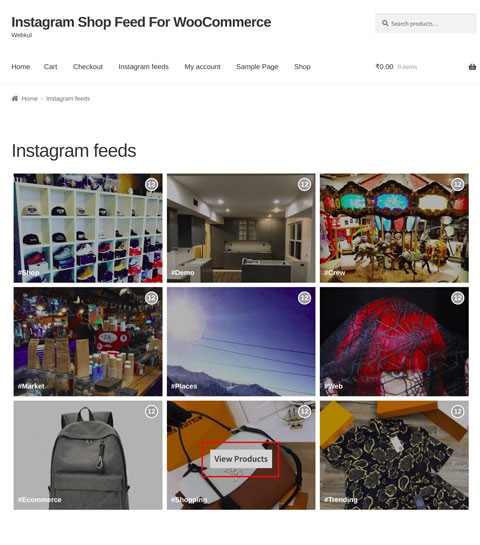
Task: Click the 12 count badge on #Trending
Action: point(457,412)
